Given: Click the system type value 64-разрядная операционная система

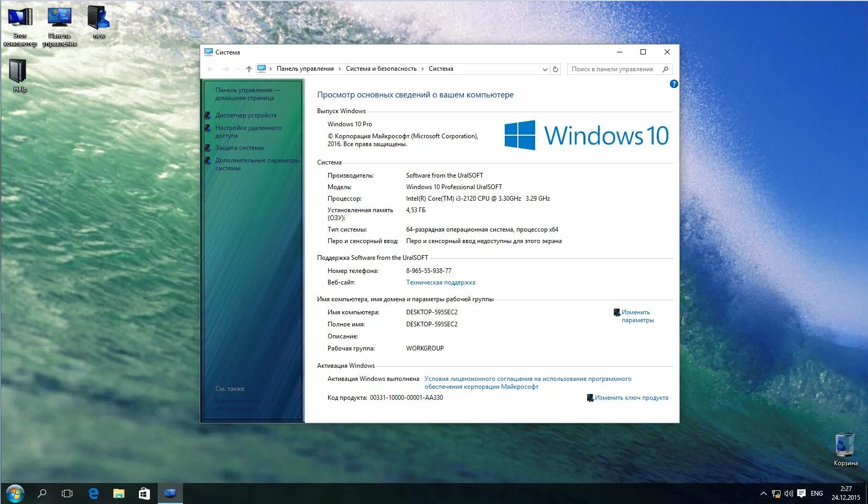Looking at the screenshot, I should (x=482, y=229).
